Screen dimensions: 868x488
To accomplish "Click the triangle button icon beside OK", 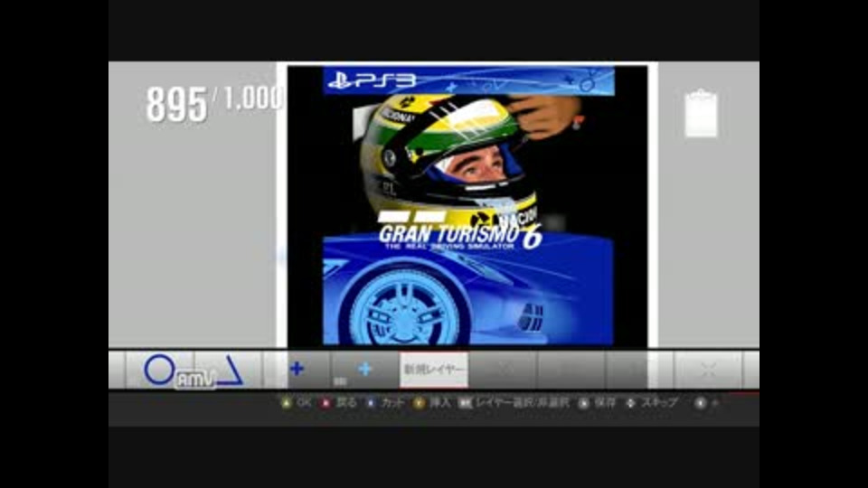I will (x=287, y=403).
